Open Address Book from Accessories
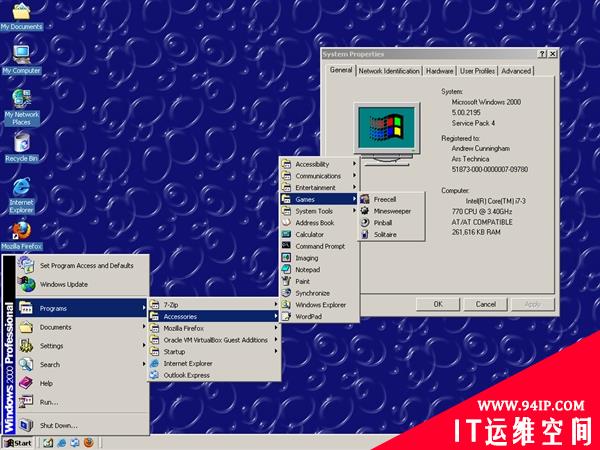This screenshot has height=450, width=600. (x=319, y=223)
